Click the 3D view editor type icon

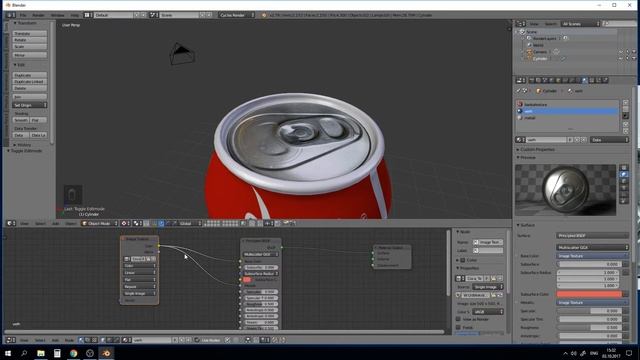tap(11, 223)
